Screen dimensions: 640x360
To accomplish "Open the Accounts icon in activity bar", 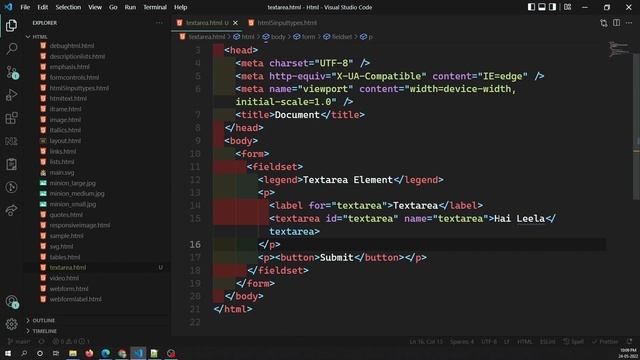I will tap(11, 302).
